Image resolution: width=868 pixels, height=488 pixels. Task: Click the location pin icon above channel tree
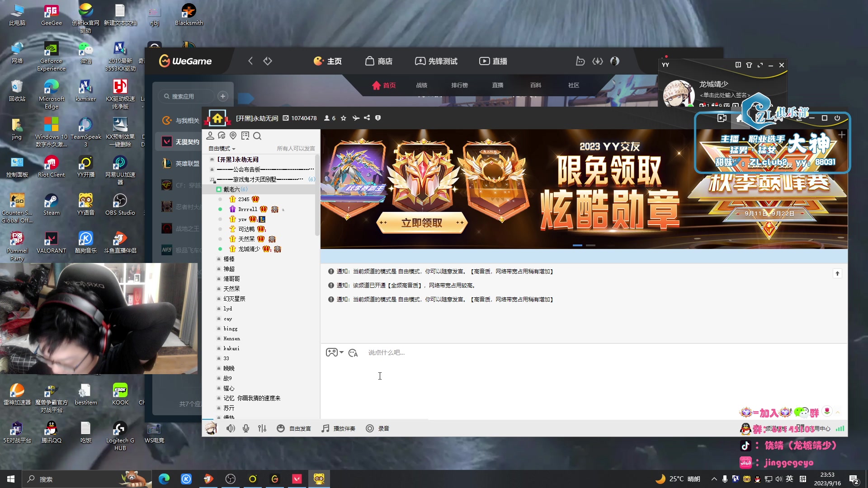coord(233,136)
